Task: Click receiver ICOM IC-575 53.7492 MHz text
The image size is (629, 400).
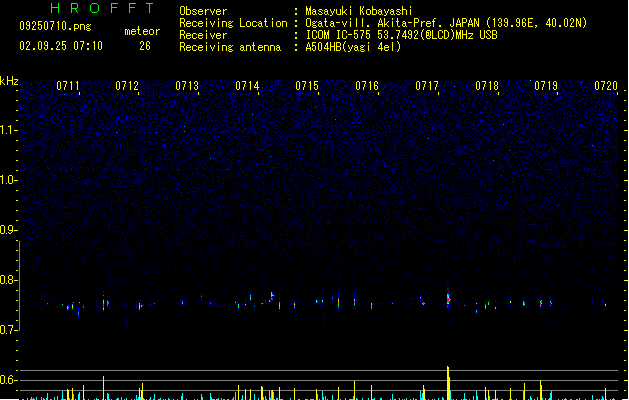Action: pyautogui.click(x=402, y=35)
